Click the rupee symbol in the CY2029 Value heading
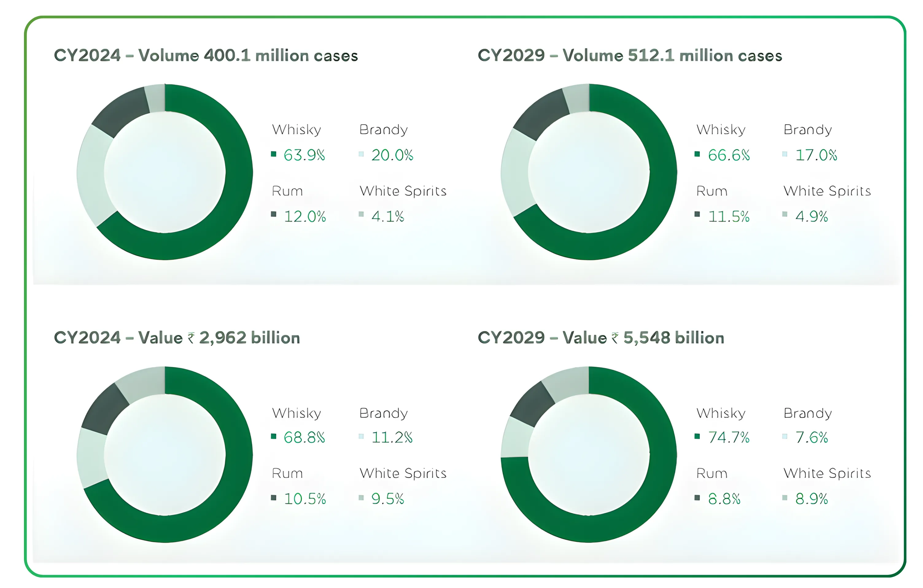The width and height of the screenshot is (923, 588). tap(615, 338)
